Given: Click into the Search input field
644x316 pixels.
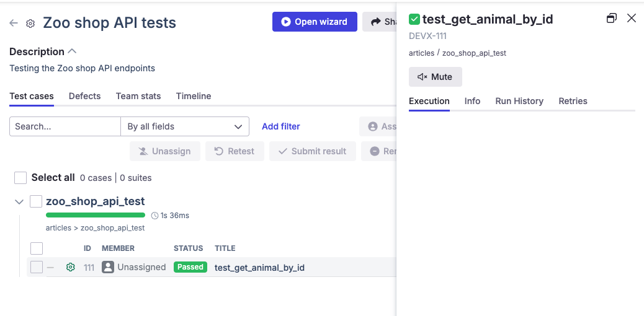Looking at the screenshot, I should pos(65,126).
